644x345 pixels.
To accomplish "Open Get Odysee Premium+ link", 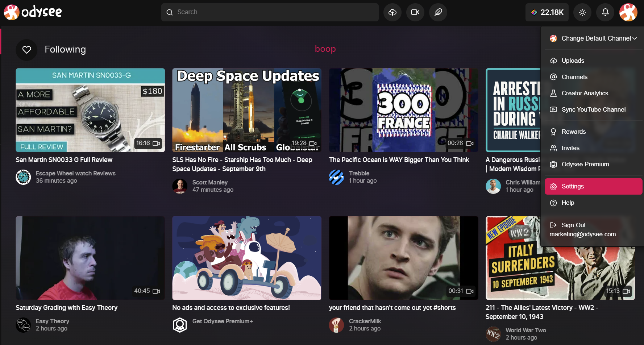I will point(223,321).
